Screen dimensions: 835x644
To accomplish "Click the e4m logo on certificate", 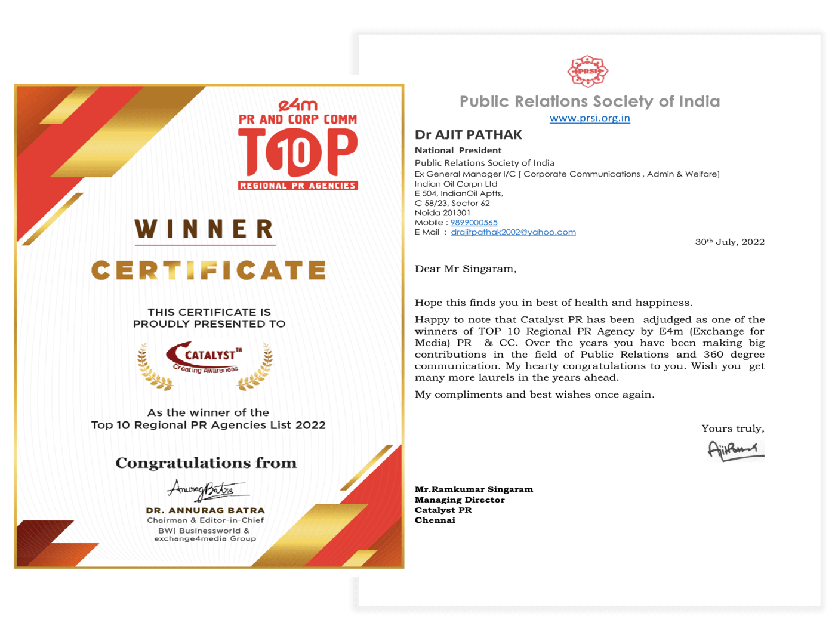I will [298, 105].
